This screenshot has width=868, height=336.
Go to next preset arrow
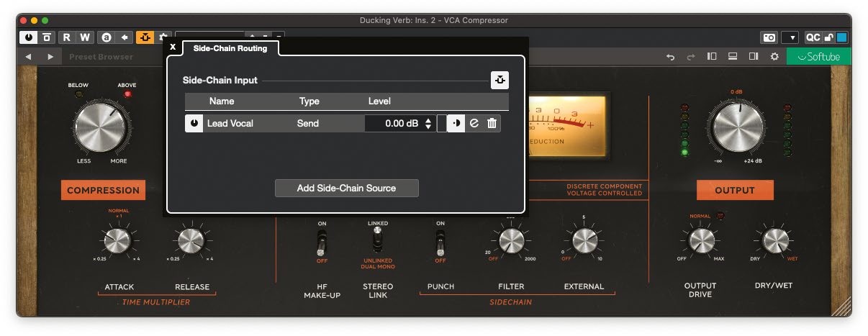pos(50,57)
